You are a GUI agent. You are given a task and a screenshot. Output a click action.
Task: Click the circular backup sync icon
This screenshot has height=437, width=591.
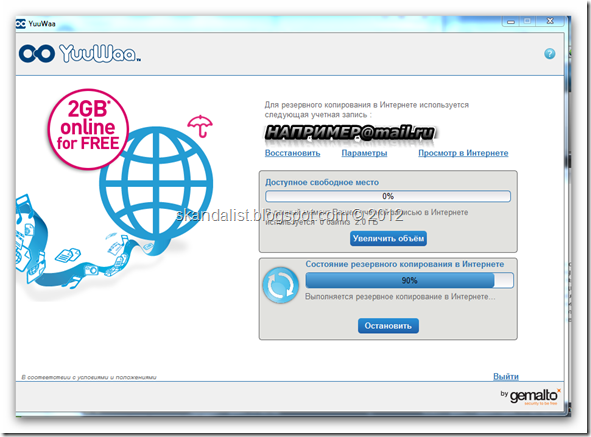pos(281,285)
